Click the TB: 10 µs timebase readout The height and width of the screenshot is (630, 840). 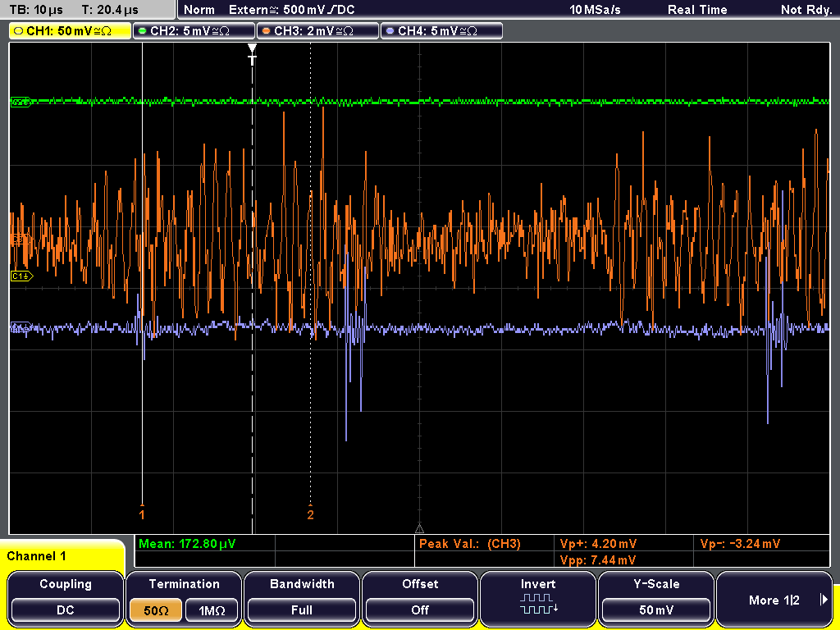pyautogui.click(x=36, y=10)
